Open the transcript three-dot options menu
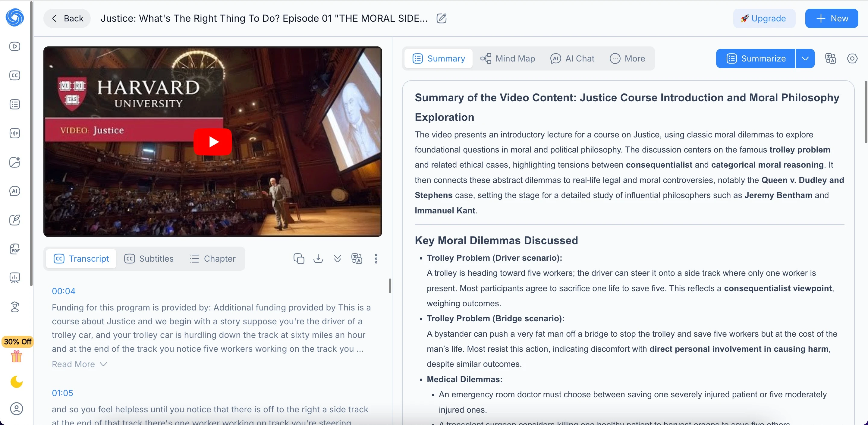 click(376, 259)
